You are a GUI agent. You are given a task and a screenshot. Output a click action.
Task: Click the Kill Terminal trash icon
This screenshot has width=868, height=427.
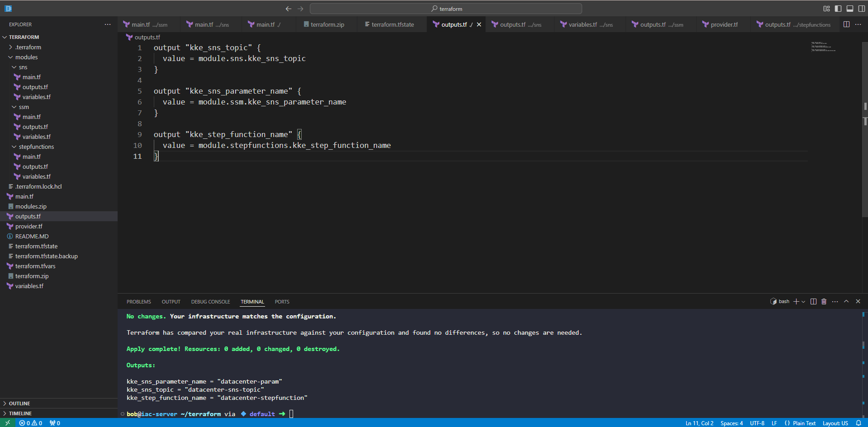pyautogui.click(x=824, y=302)
